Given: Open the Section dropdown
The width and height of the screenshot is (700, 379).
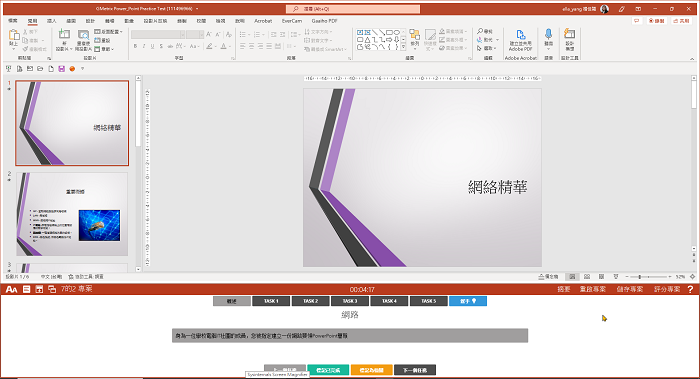Looking at the screenshot, I should tap(104, 49).
